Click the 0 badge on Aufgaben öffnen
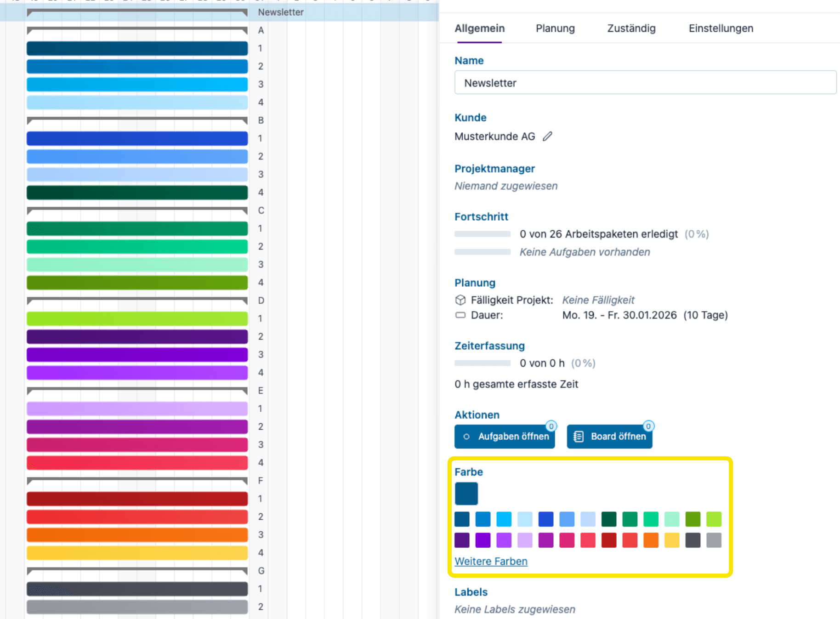The height and width of the screenshot is (619, 840). (551, 426)
